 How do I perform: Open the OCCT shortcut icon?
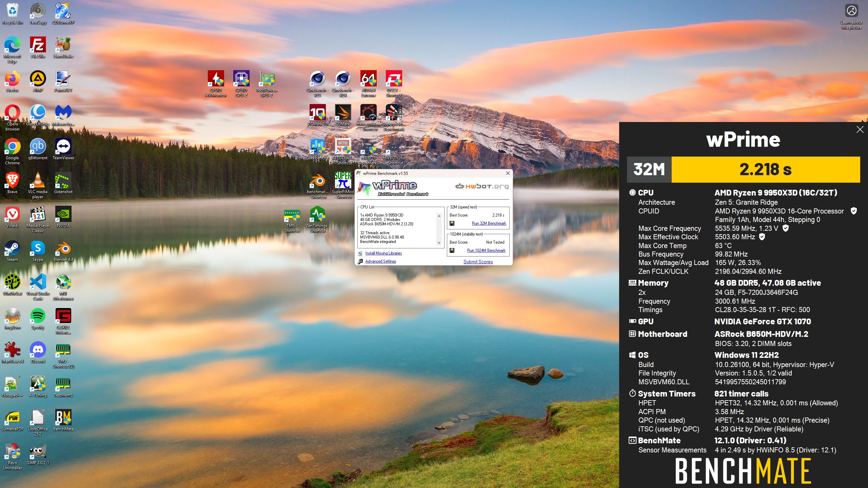[x=394, y=84]
